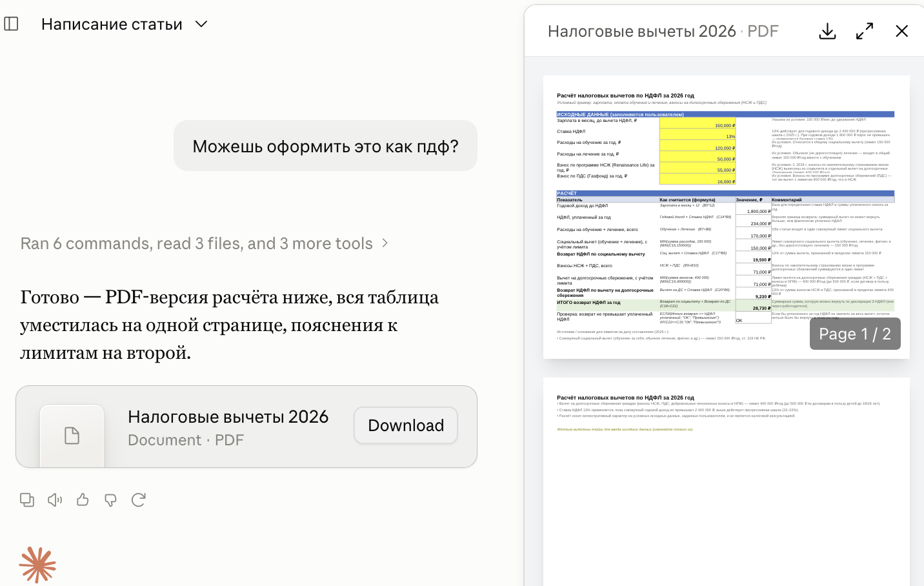
Task: Download the PDF from the preview header
Action: click(x=827, y=31)
